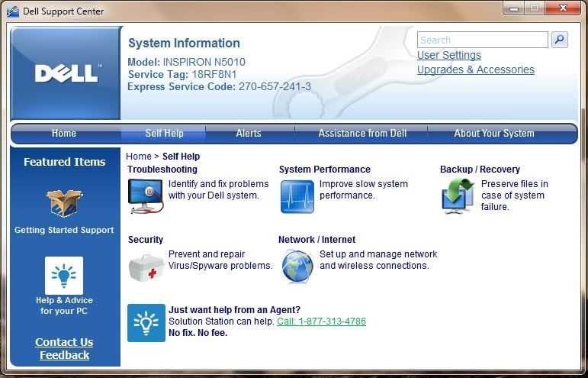Click the search magnifier button
This screenshot has width=588, height=378.
(560, 40)
